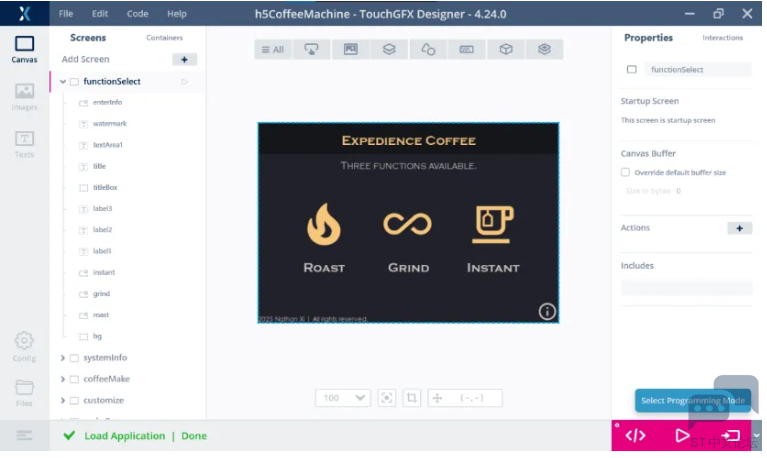Screen dimensions: 767x458
Task: Switch to the Interactions tab
Action: tap(722, 38)
